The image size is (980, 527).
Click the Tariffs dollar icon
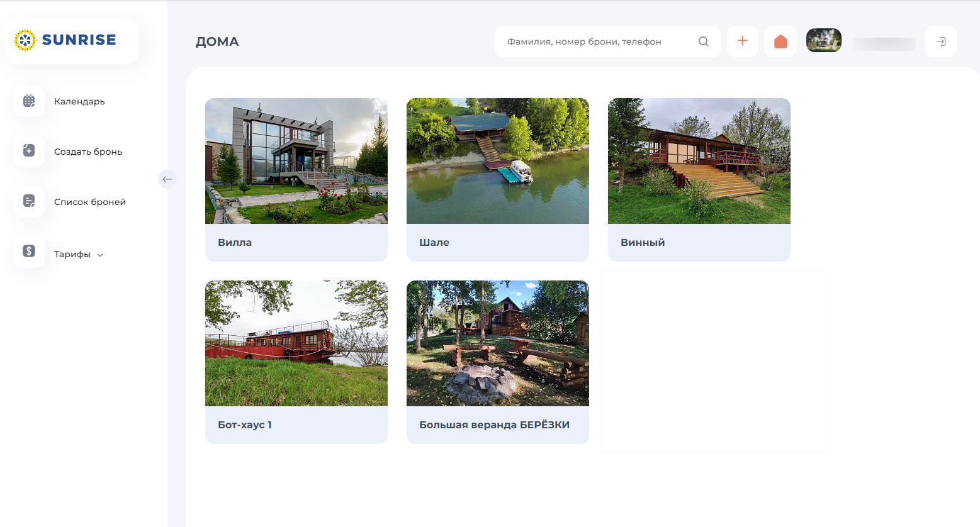pyautogui.click(x=29, y=252)
